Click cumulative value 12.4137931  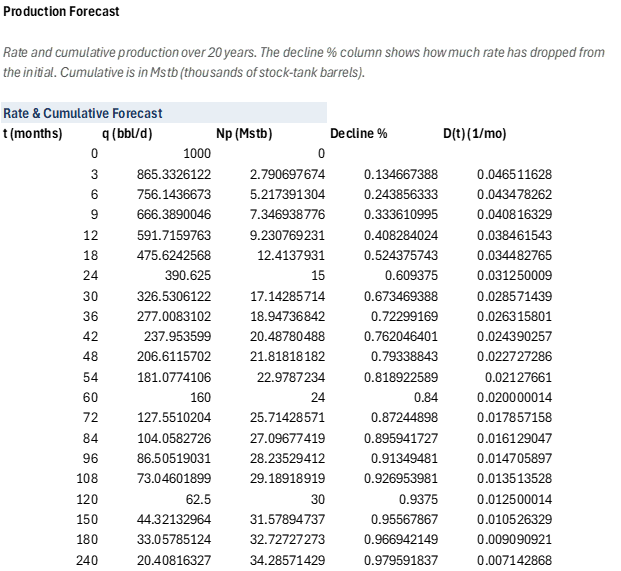tap(291, 255)
